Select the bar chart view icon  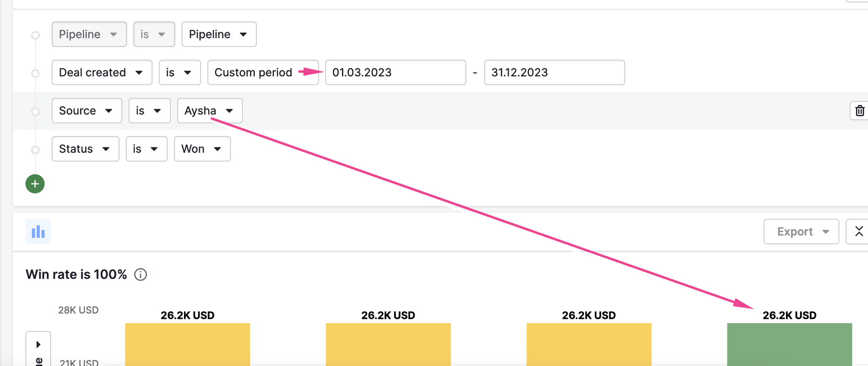38,232
